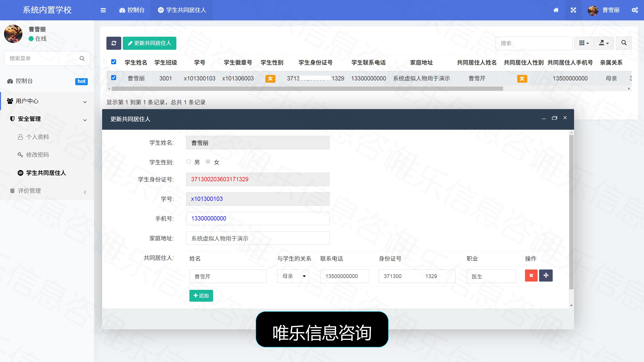Maximize the 更新共同居住人 dialog
This screenshot has height=362, width=644.
[x=554, y=118]
